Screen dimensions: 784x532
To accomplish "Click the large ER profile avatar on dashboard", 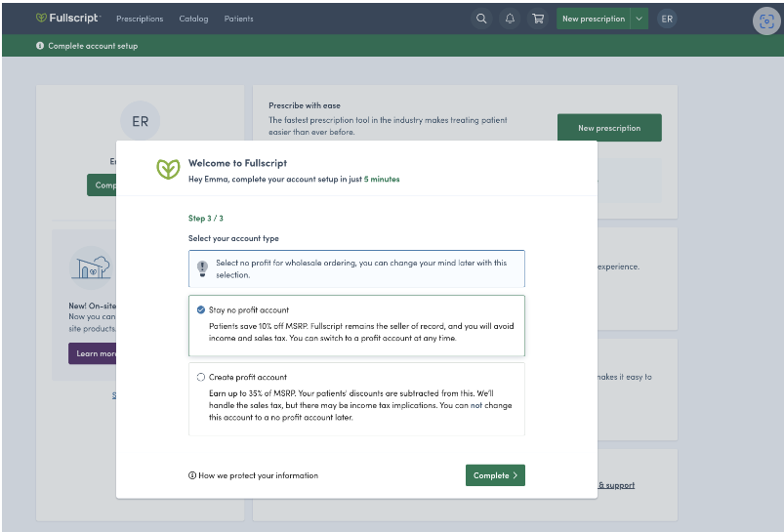I will (140, 121).
